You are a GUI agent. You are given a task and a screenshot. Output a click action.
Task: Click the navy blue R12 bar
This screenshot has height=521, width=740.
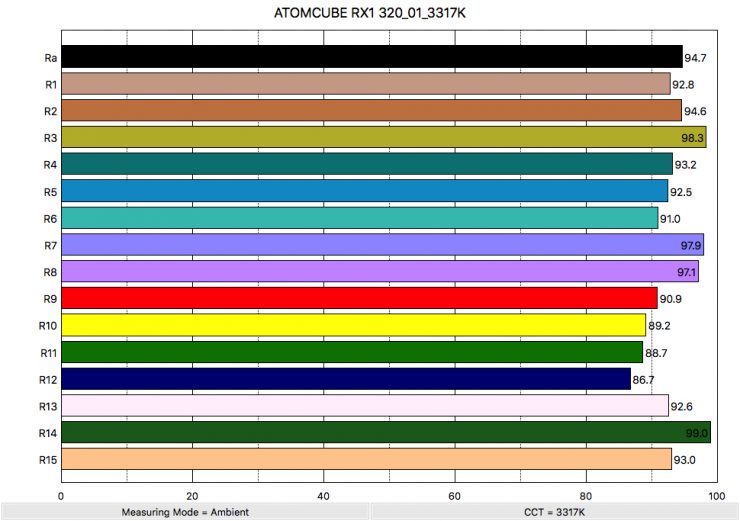(x=345, y=379)
